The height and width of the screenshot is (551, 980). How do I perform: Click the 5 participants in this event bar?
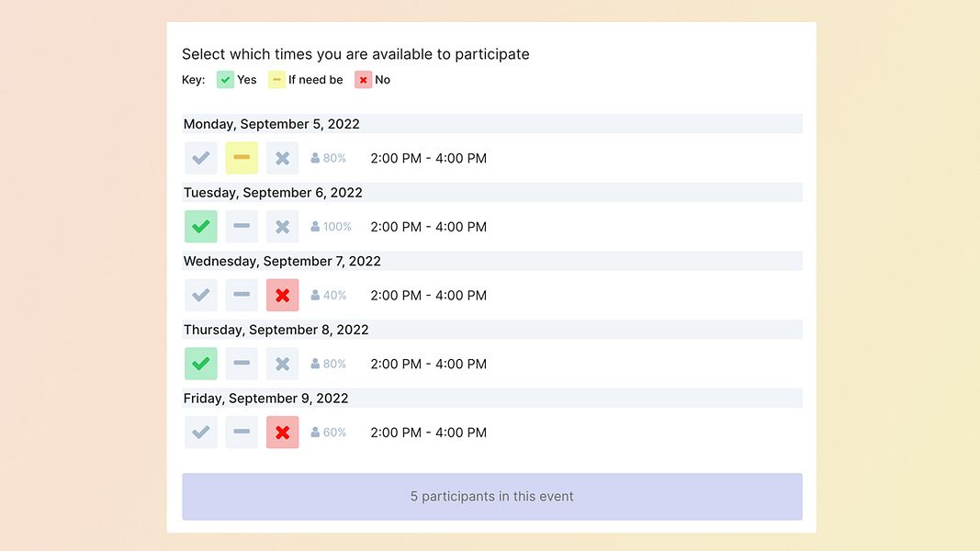click(x=491, y=497)
